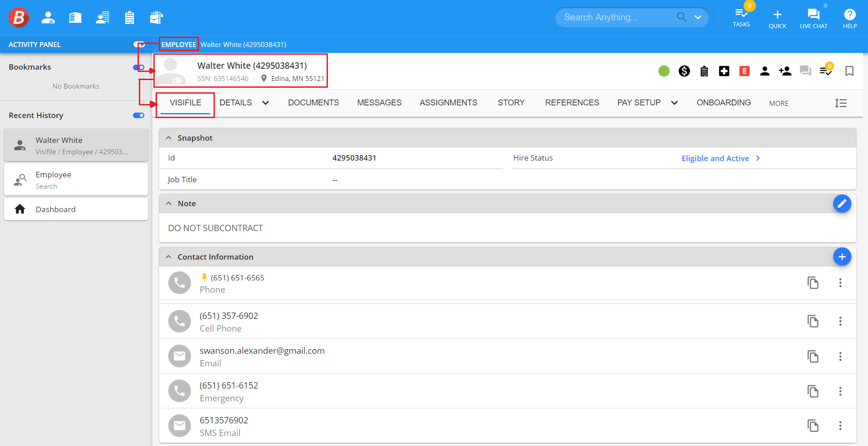Click the line spacing density icon
Viewport: 868px width, 446px height.
841,103
